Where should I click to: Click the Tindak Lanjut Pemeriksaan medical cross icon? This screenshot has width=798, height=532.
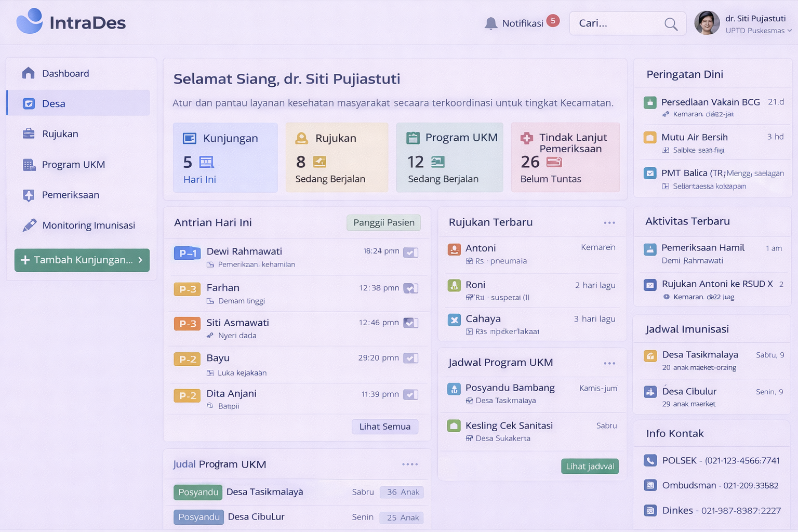527,138
